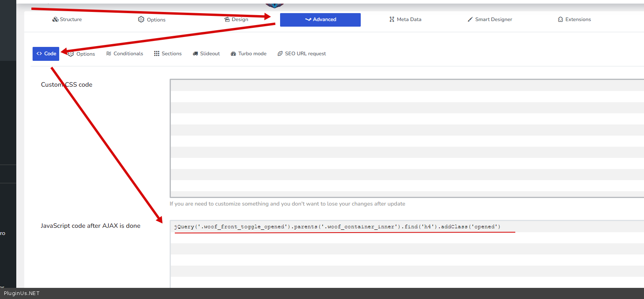
Task: Click "JavaScript code after AJAX is done" label
Action: 90,226
